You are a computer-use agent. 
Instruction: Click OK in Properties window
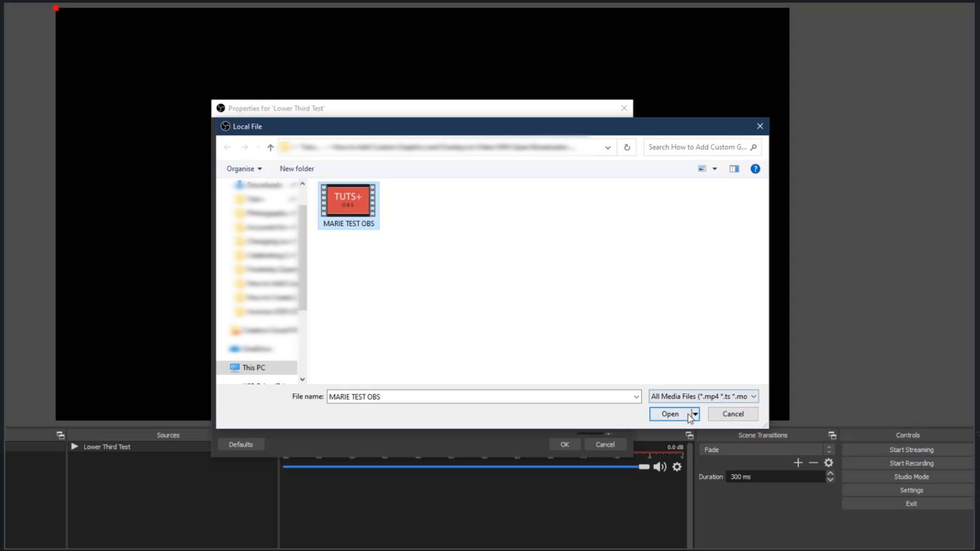tap(565, 444)
